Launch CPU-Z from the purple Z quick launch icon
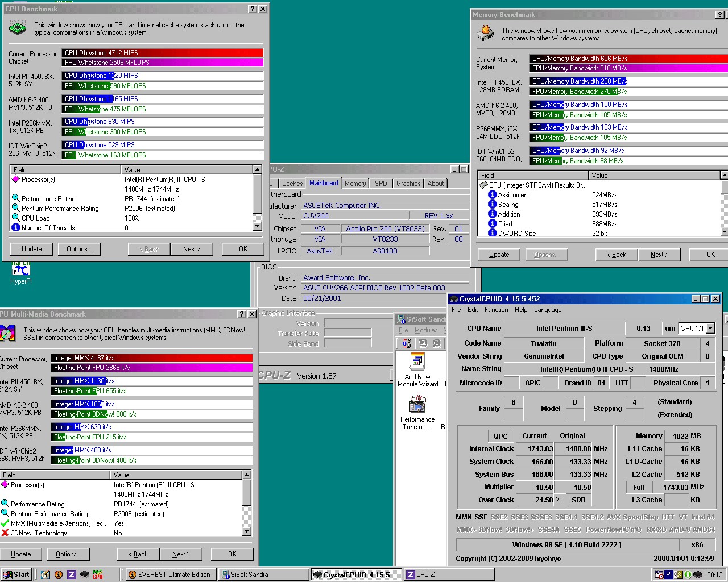Image resolution: width=728 pixels, height=582 pixels. click(72, 575)
